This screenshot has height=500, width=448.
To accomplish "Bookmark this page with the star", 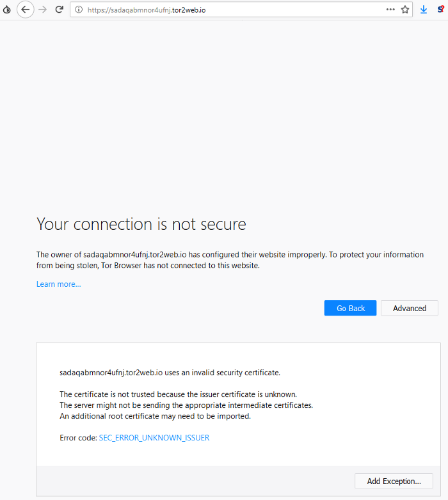I will [405, 10].
